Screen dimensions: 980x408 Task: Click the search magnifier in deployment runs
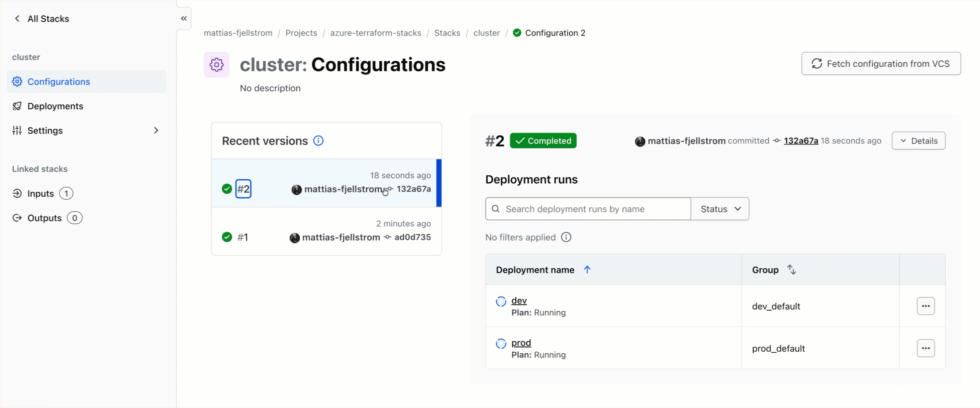point(496,209)
